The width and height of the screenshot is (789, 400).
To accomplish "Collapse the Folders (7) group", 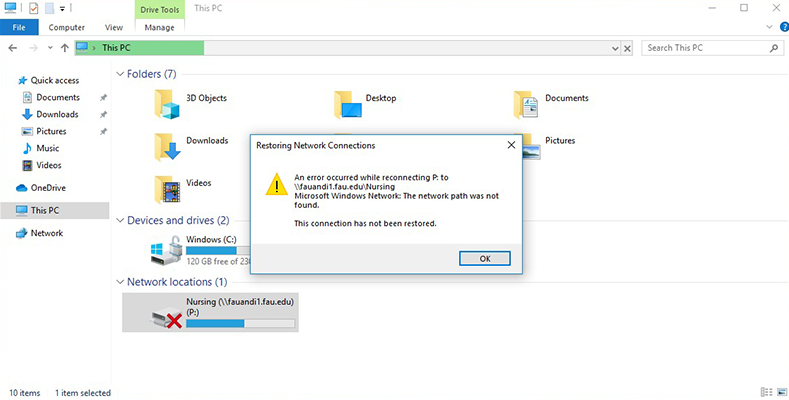I will [x=120, y=74].
